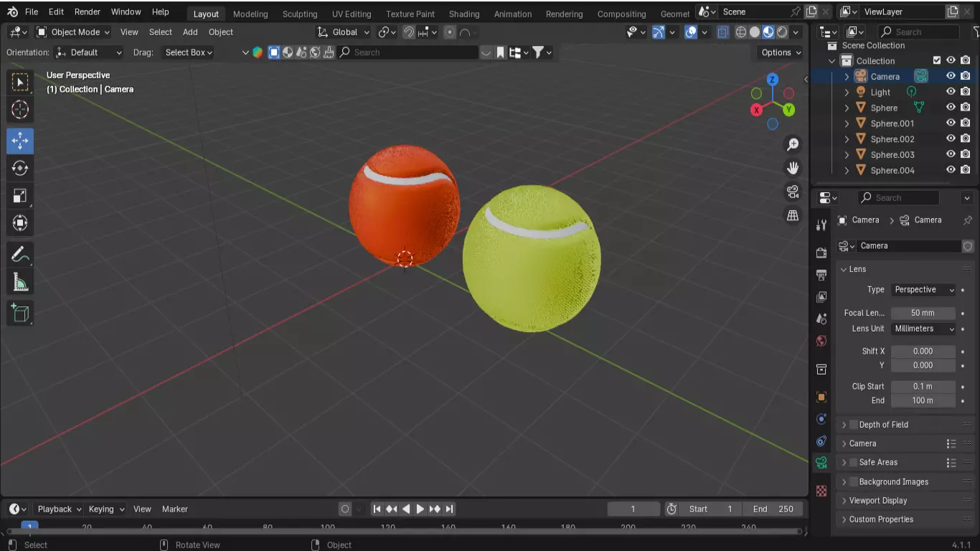Image resolution: width=980 pixels, height=551 pixels.
Task: Disable Sphere.004 in renders via camera icon
Action: pyautogui.click(x=966, y=170)
